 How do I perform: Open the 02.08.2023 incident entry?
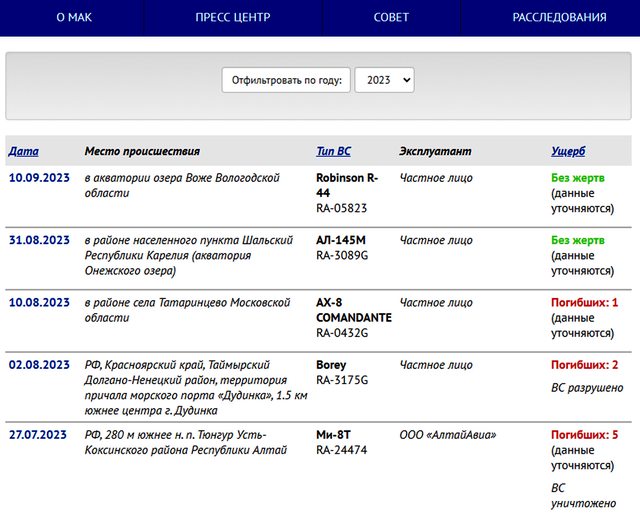39,365
